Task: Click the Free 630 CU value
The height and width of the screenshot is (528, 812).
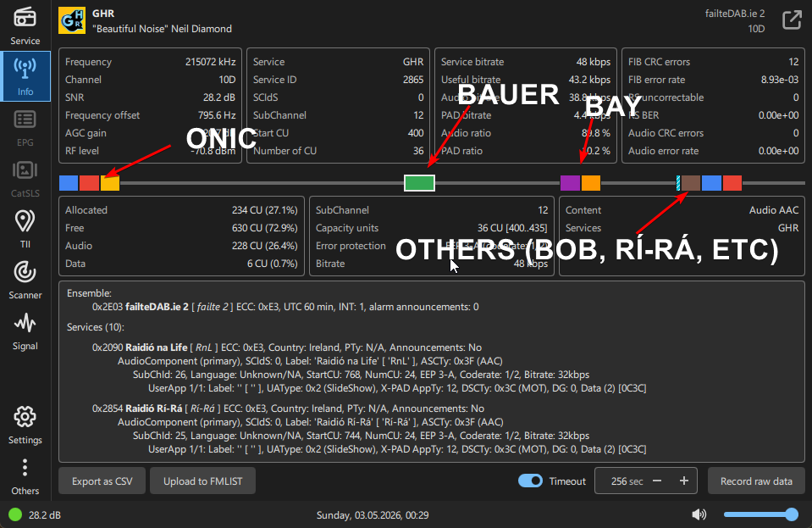Action: 265,228
